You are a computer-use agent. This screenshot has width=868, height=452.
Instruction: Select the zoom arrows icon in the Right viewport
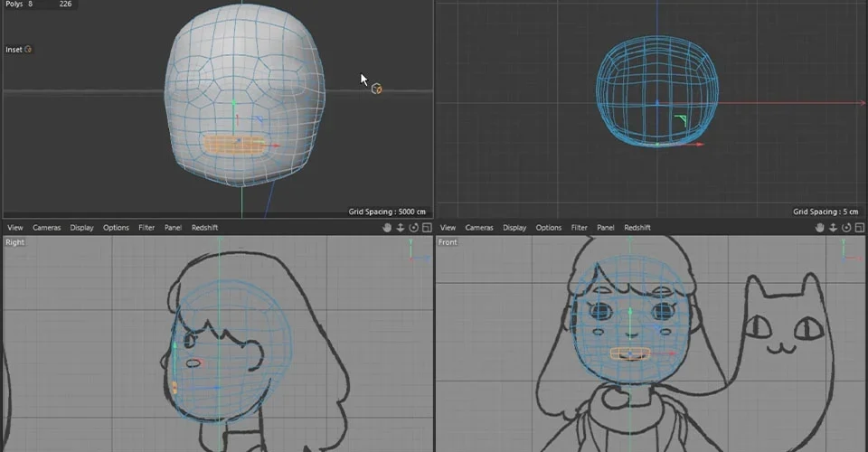[401, 228]
